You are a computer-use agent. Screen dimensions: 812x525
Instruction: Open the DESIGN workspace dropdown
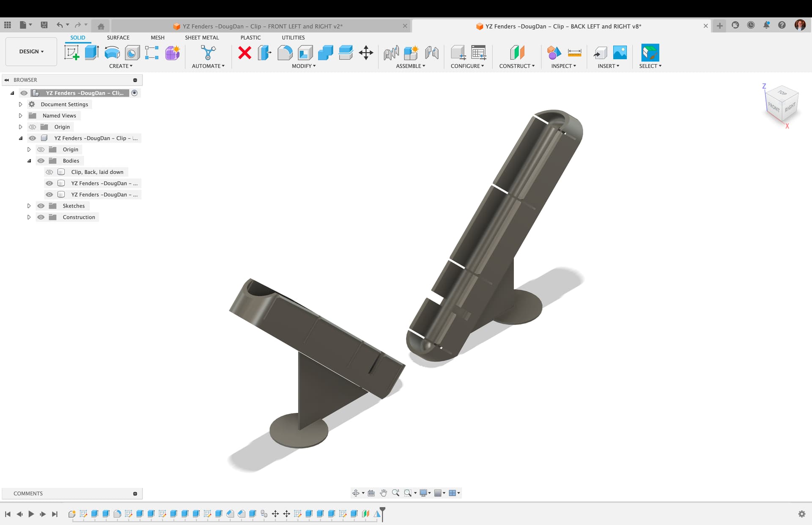(31, 52)
